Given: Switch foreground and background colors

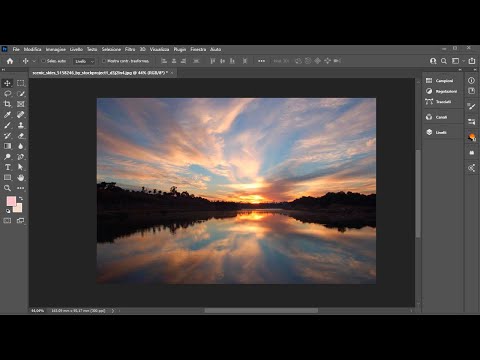Looking at the screenshot, I should (x=21, y=199).
